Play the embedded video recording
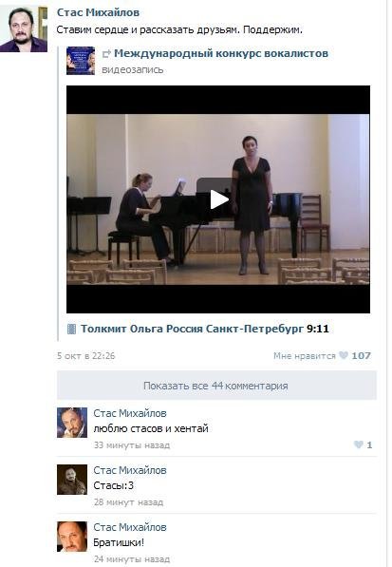Screen dimensions: 392x567 pos(218,198)
